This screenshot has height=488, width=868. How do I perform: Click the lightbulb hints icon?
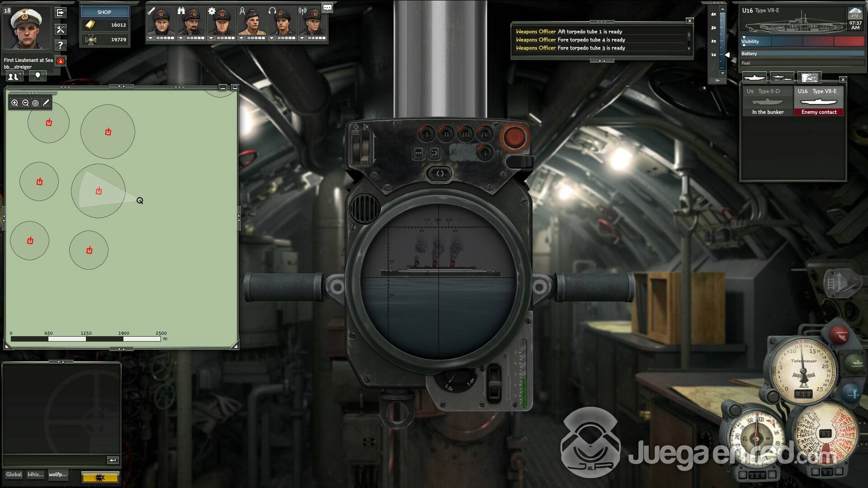point(38,76)
